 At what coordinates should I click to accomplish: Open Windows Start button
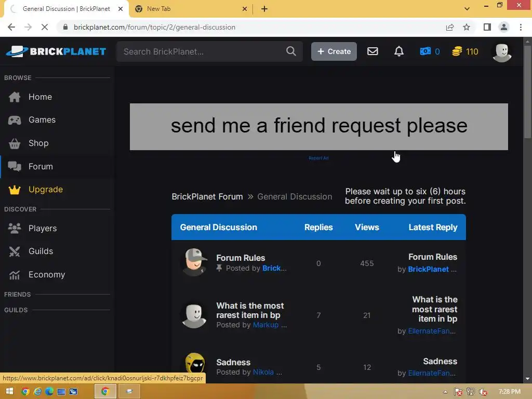(9, 392)
